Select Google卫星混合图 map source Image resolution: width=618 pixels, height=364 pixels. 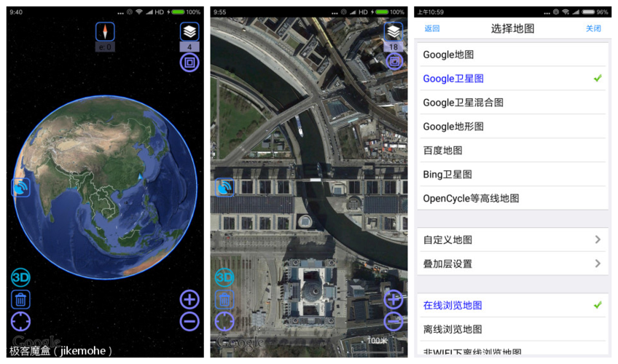coord(512,103)
